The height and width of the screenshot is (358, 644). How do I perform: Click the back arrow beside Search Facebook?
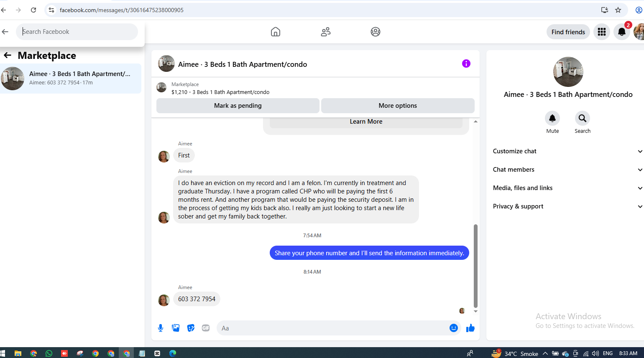click(x=5, y=32)
